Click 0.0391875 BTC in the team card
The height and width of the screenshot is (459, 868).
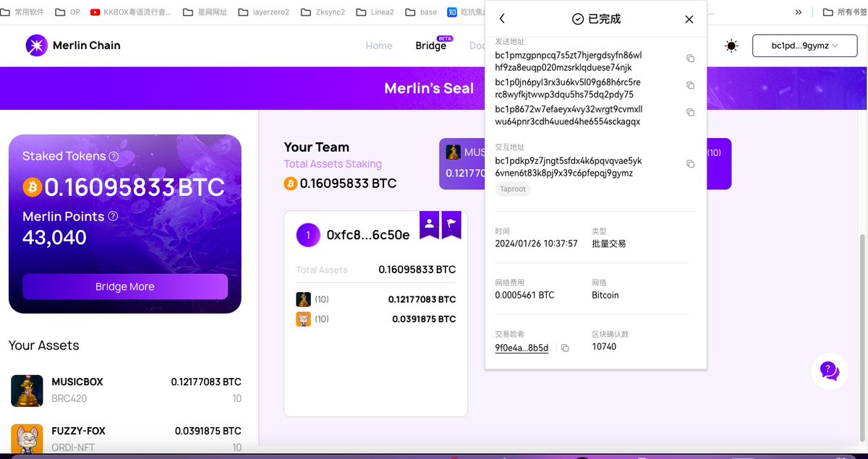coord(424,319)
